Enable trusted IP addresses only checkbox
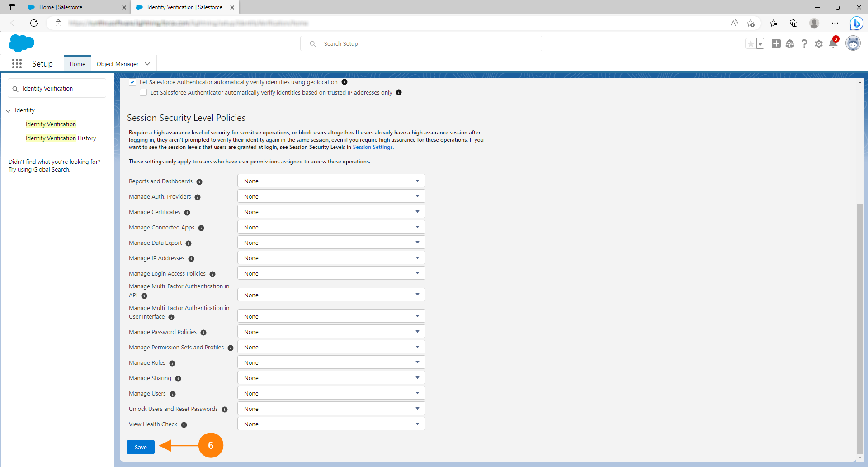The width and height of the screenshot is (868, 467). click(x=143, y=93)
